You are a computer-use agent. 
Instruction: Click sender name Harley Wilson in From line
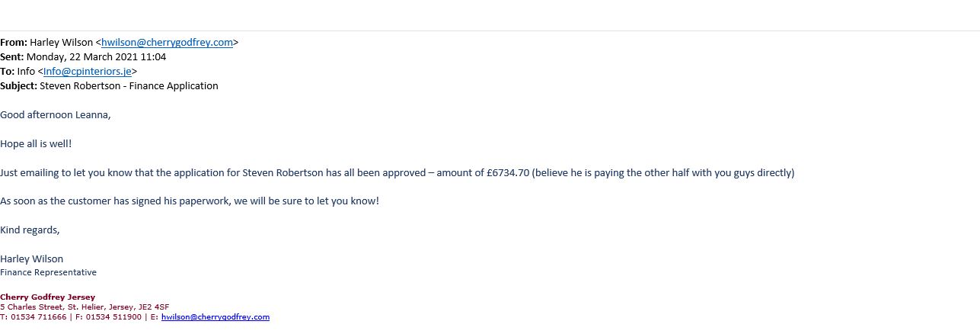tap(61, 43)
